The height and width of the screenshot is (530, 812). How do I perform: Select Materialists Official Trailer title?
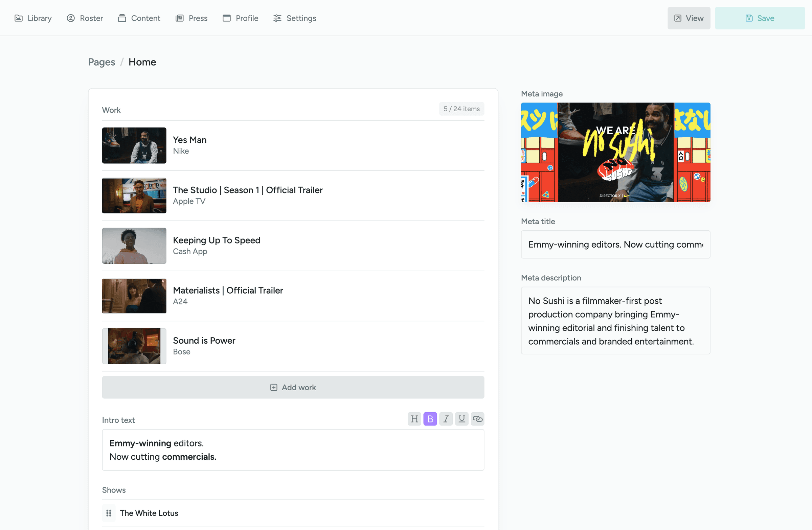tap(228, 290)
